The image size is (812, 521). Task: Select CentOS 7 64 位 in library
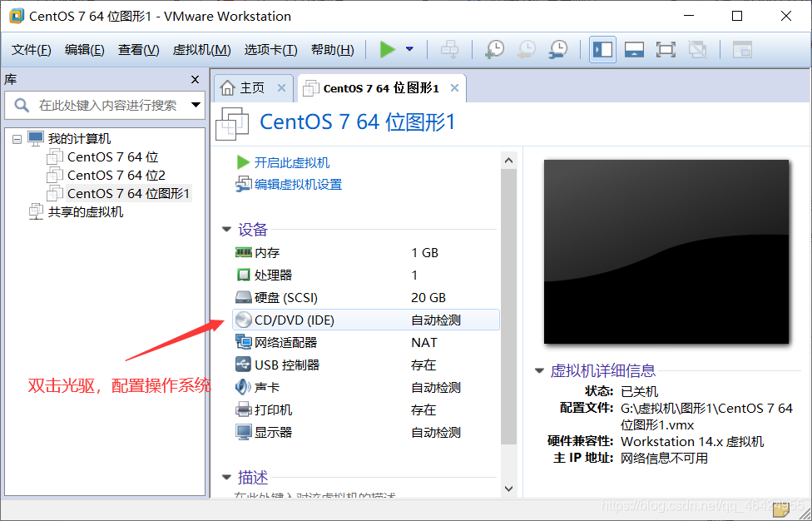click(x=113, y=157)
